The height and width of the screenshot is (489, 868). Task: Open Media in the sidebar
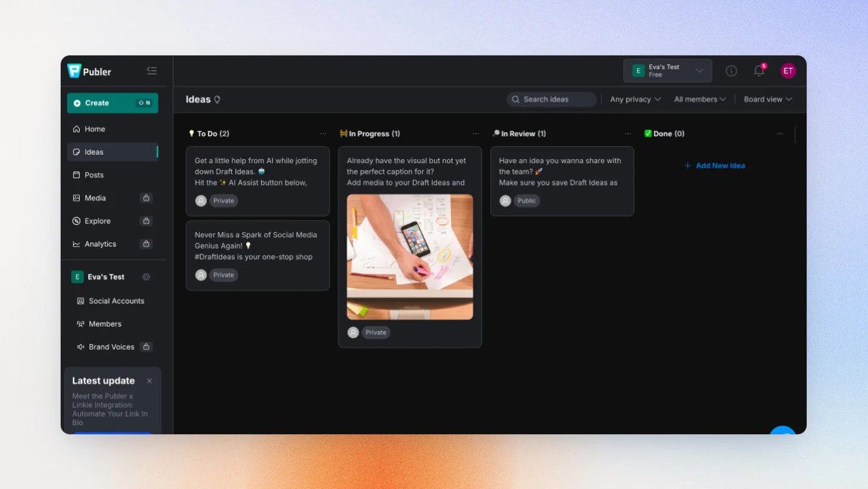coord(95,198)
